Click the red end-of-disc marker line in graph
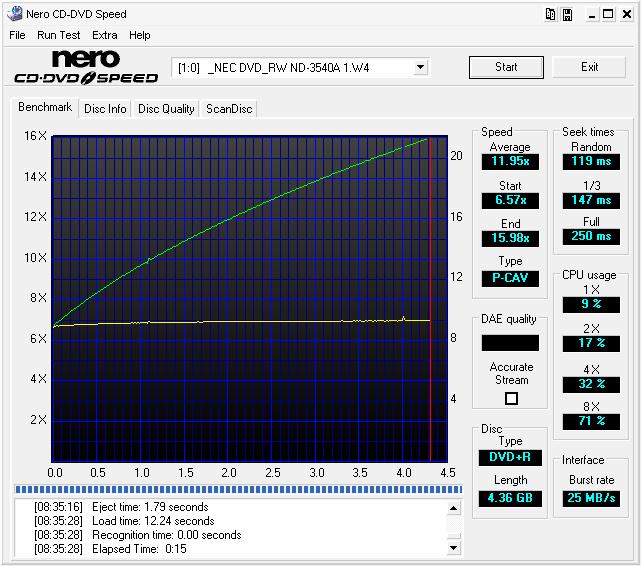Image resolution: width=641 pixels, height=566 pixels. [430, 298]
